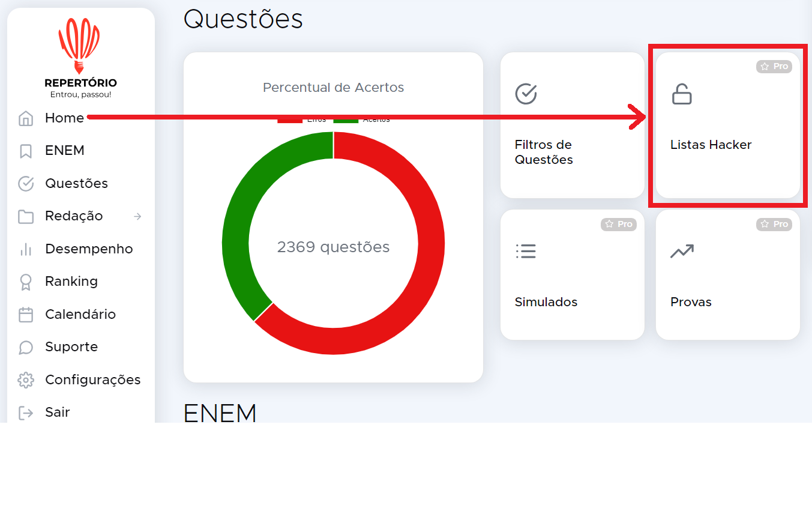Screen dimensions: 812x529
Task: Click the green Acertos legend swatch
Action: click(x=346, y=121)
